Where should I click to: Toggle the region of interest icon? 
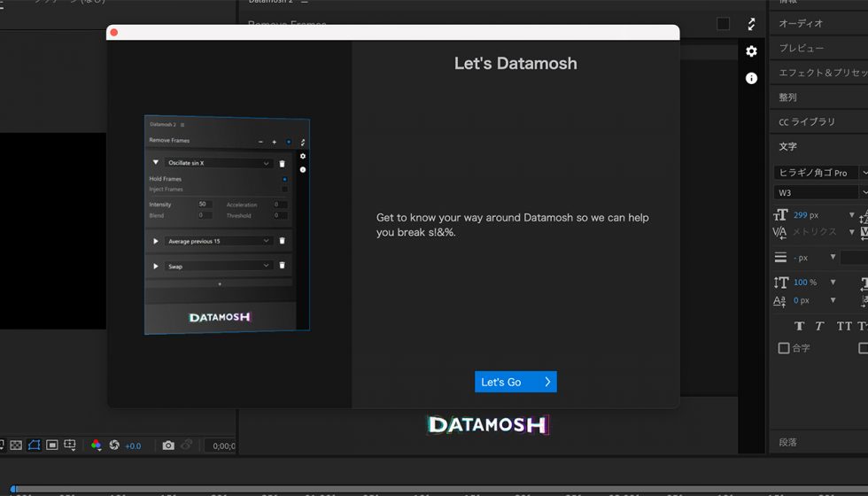(52, 445)
